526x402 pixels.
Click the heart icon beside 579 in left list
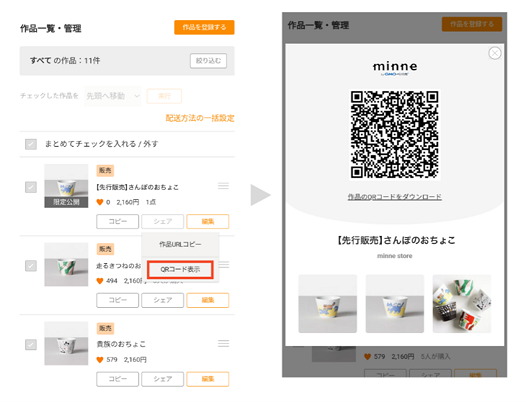pos(100,359)
